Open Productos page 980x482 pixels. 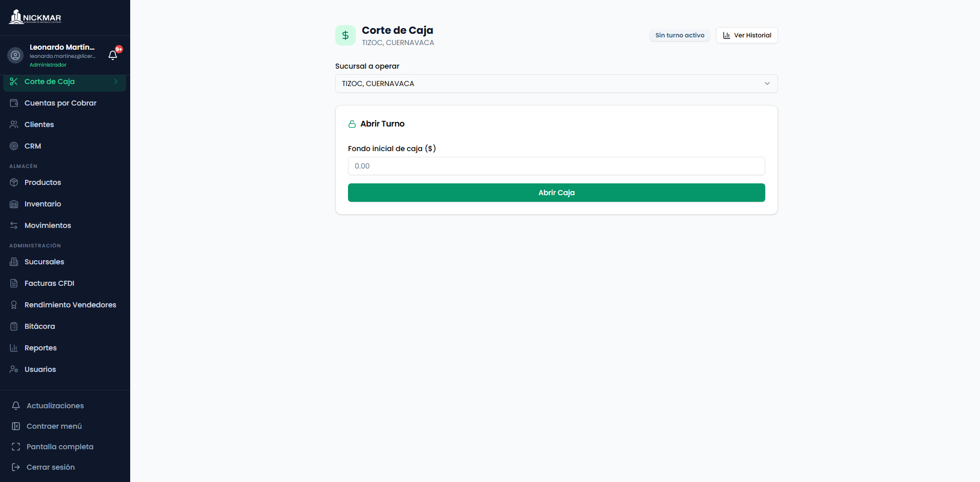coord(65,182)
